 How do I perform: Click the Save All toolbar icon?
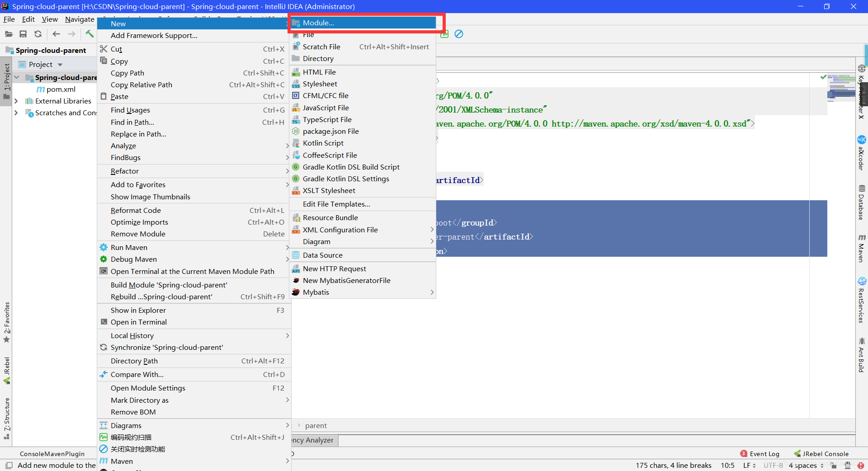click(23, 34)
